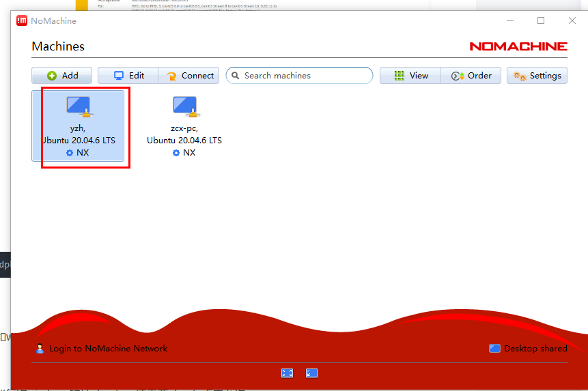
Task: Click the blue Desktop shared monitor icon
Action: (x=494, y=349)
